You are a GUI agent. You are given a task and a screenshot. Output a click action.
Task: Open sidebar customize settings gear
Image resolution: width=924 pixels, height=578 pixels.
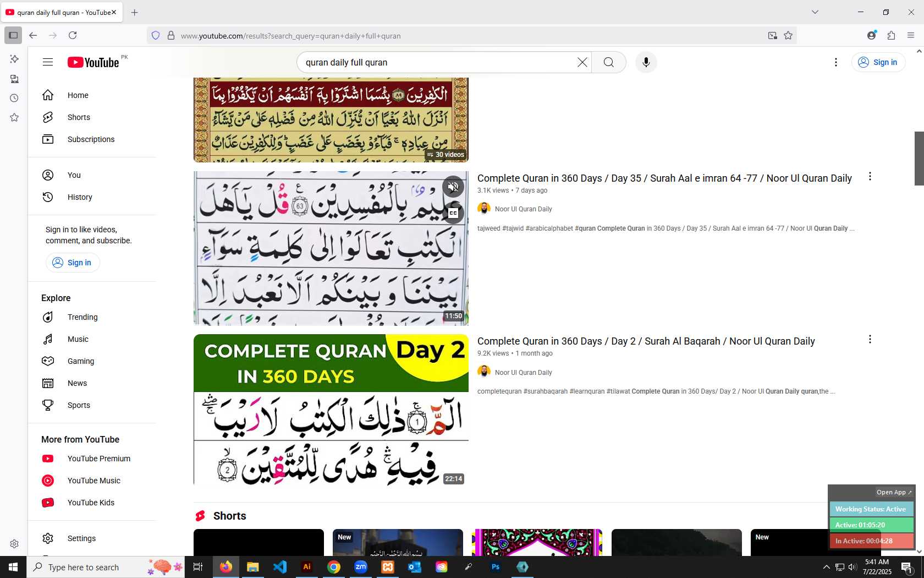click(x=14, y=544)
